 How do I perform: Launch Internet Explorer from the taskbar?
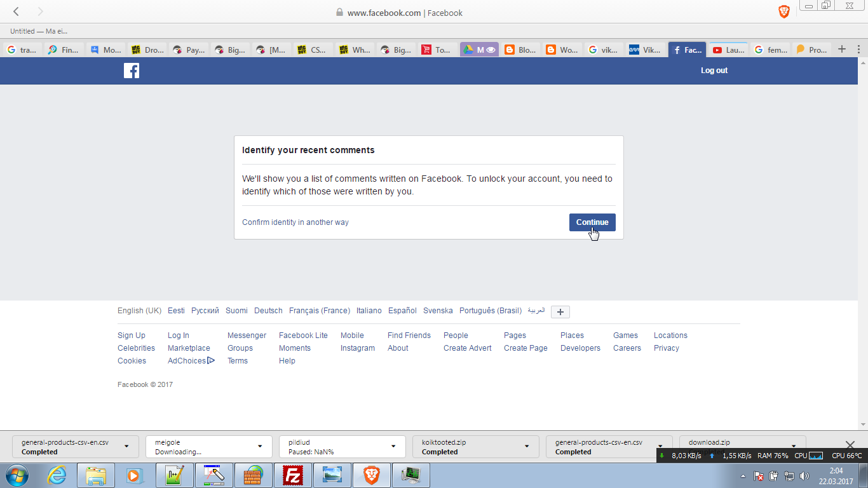point(57,475)
